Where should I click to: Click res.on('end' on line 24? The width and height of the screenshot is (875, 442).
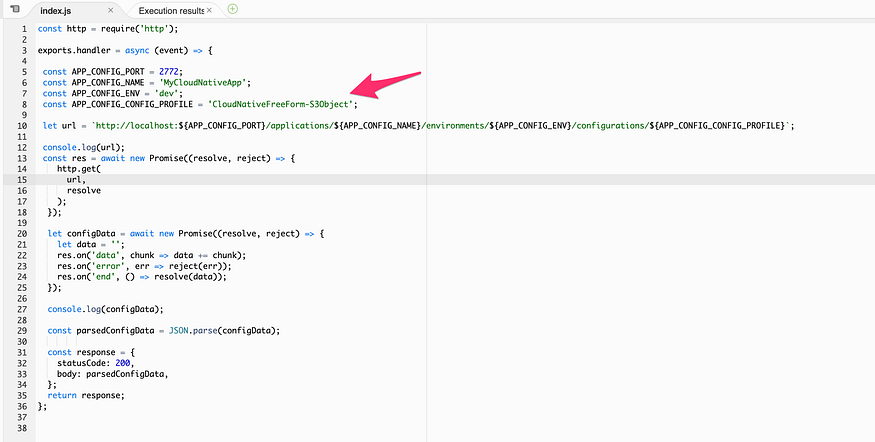pyautogui.click(x=88, y=276)
